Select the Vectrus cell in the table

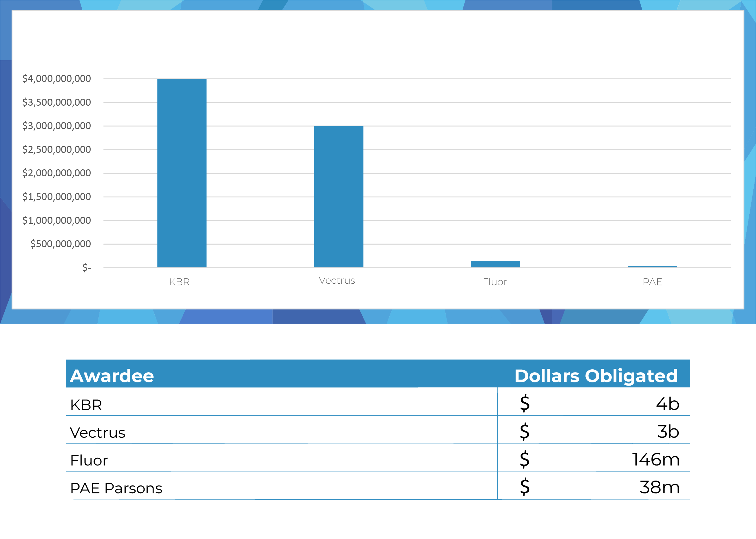click(x=98, y=432)
